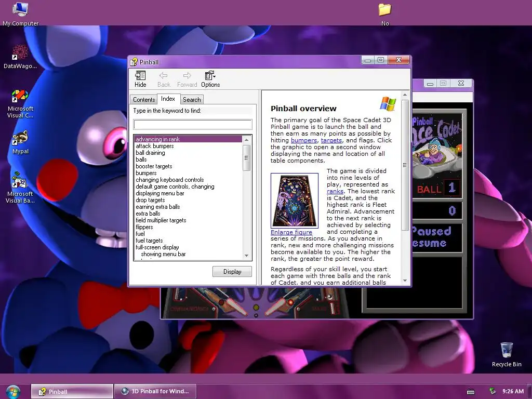Switch to the Contents tab
Image resolution: width=532 pixels, height=399 pixels.
coord(144,99)
